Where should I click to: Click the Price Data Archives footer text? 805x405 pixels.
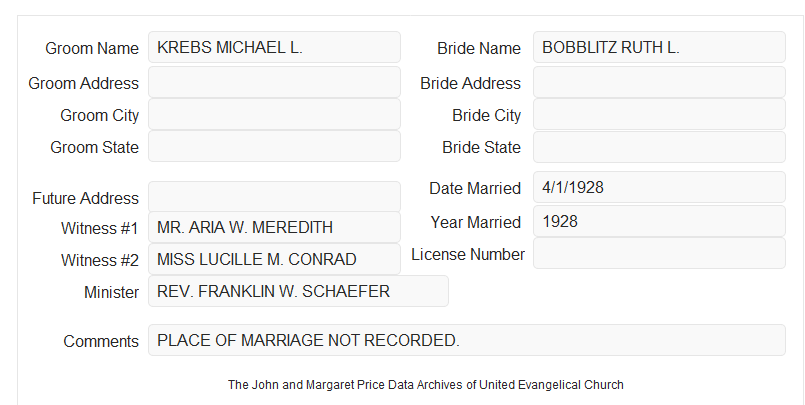(x=426, y=384)
